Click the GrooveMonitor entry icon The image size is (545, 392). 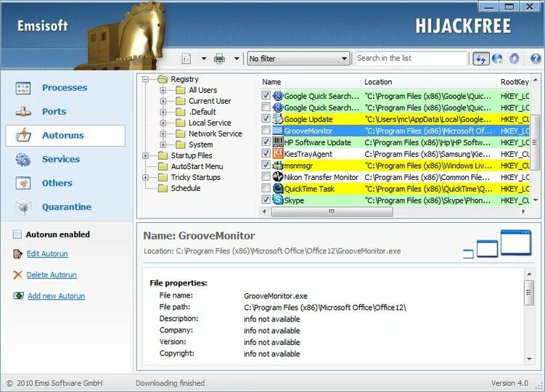278,131
